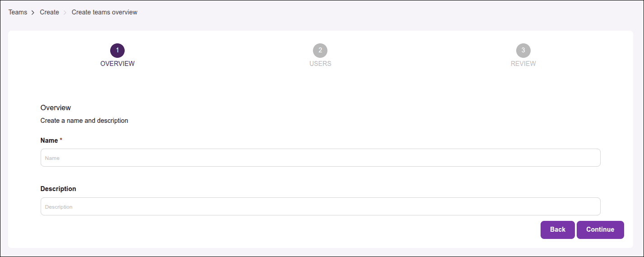Go to the Create breadcrumb

tap(49, 12)
